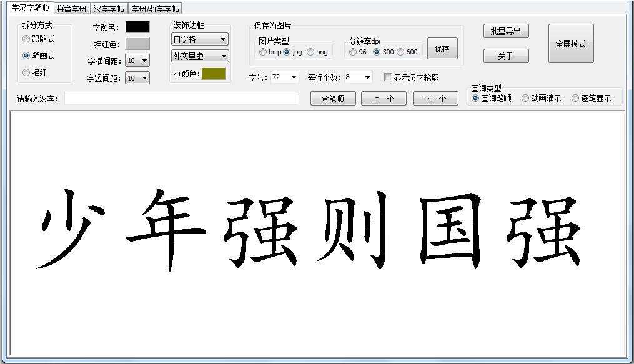The image size is (634, 364).
Task: Open the 每行个数 per-row dropdown
Action: tap(356, 77)
